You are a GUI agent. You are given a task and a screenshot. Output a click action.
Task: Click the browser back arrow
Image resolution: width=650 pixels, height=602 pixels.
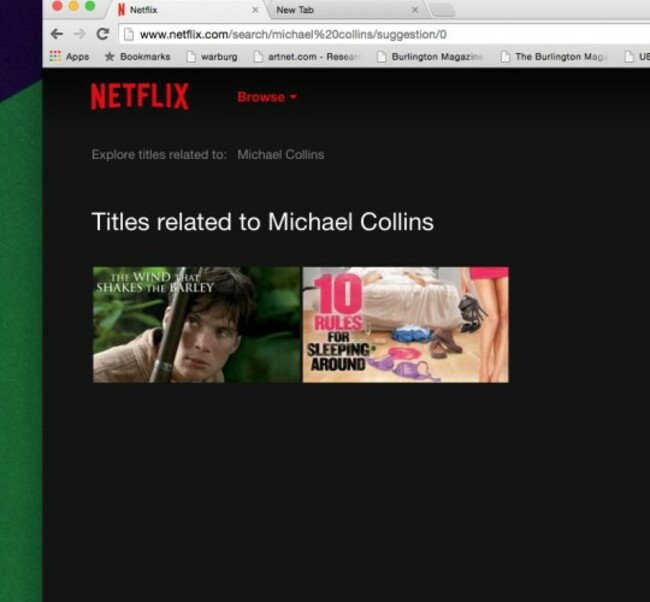point(57,34)
